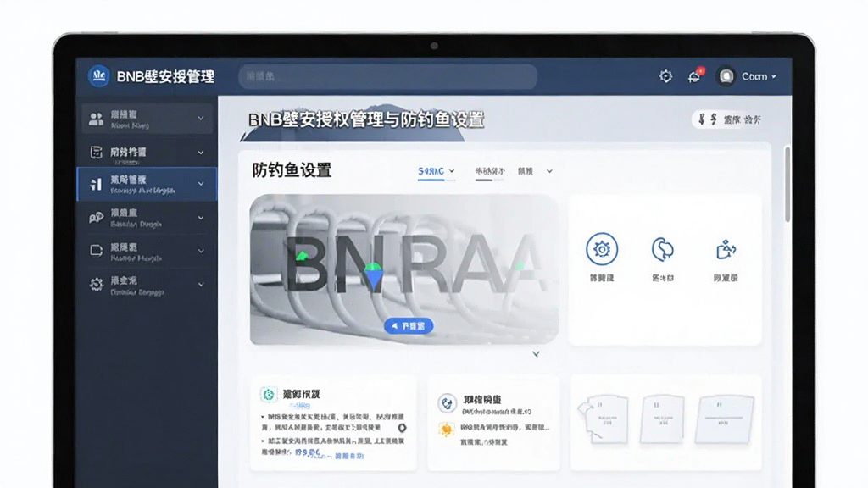Expand the people sidebar group chevron
This screenshot has width=868, height=488.
tap(201, 119)
